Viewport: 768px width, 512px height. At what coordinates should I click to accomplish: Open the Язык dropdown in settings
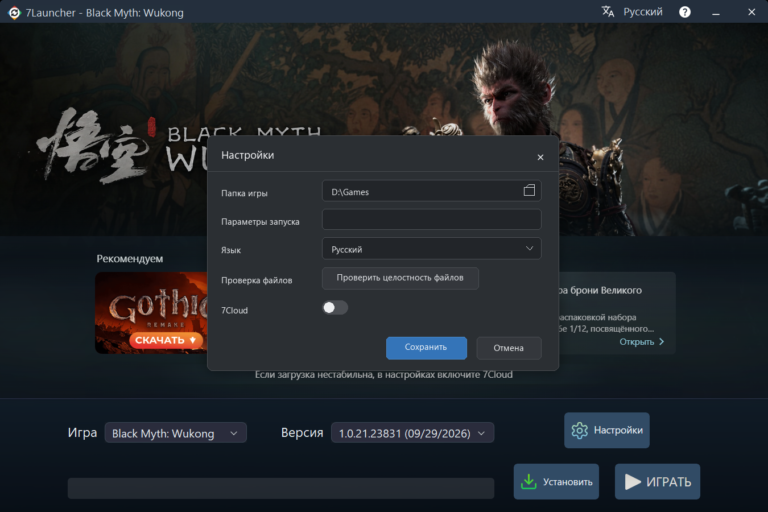point(432,249)
